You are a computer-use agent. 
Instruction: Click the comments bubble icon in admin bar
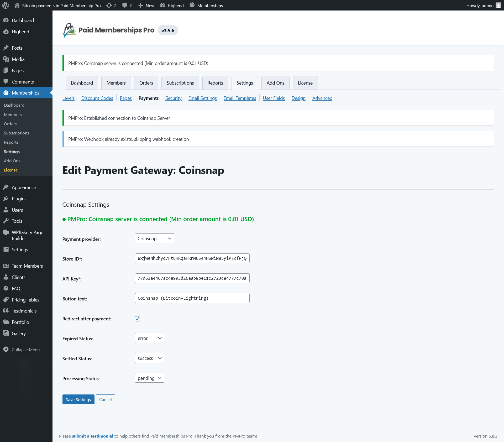point(125,5)
